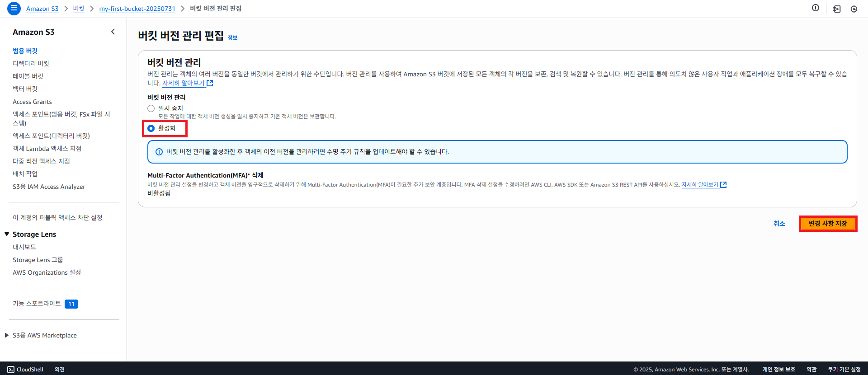Open 액세스 포인트(디렉터리 버킷) link
The image size is (868, 375).
(52, 136)
